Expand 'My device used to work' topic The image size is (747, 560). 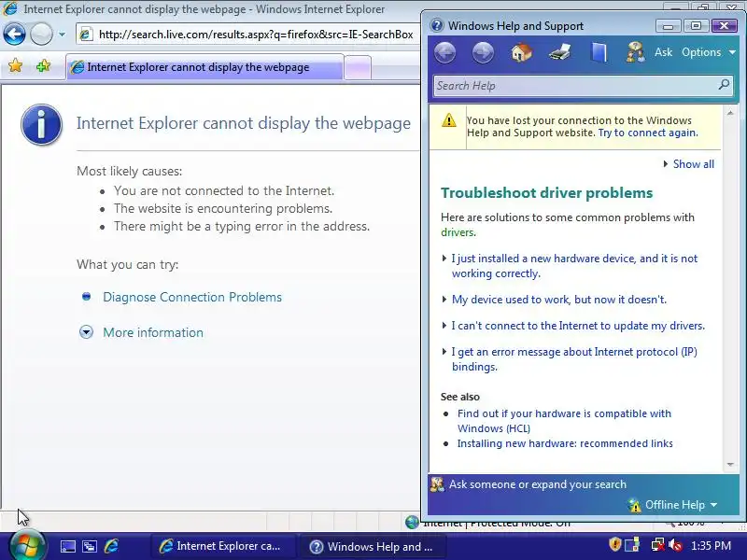coord(558,300)
